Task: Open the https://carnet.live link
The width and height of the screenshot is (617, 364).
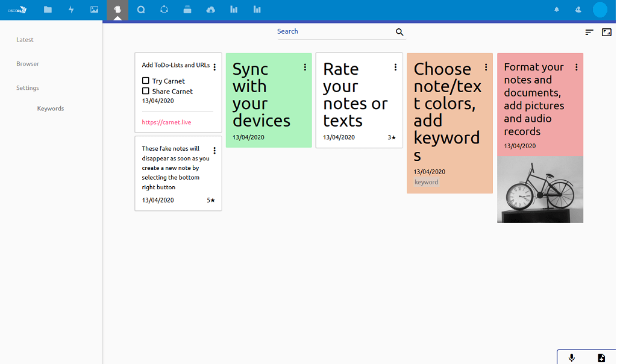Action: coord(166,122)
